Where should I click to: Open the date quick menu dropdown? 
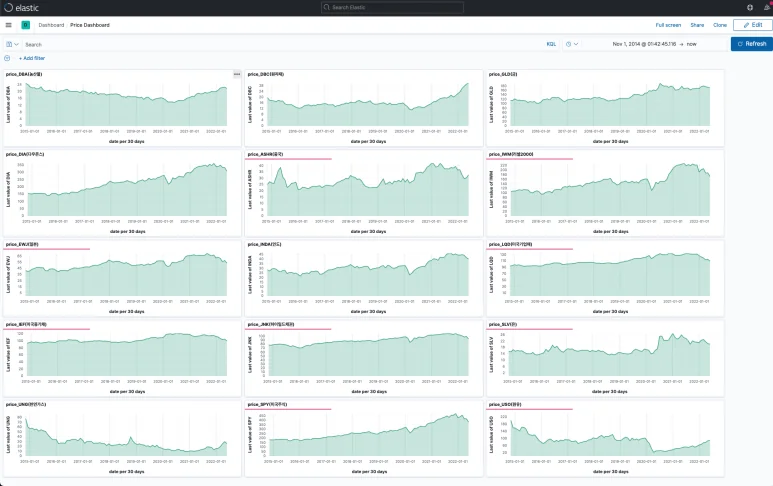click(571, 44)
